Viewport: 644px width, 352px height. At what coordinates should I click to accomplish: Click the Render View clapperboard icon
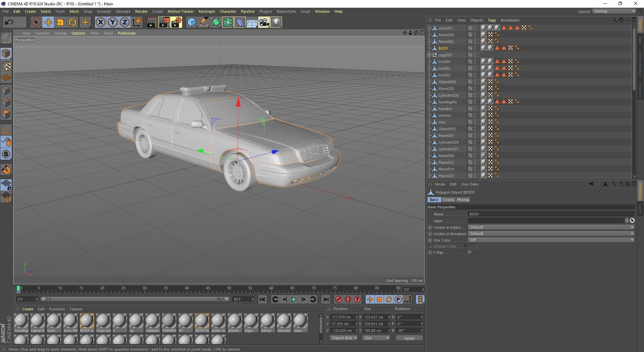coord(152,22)
